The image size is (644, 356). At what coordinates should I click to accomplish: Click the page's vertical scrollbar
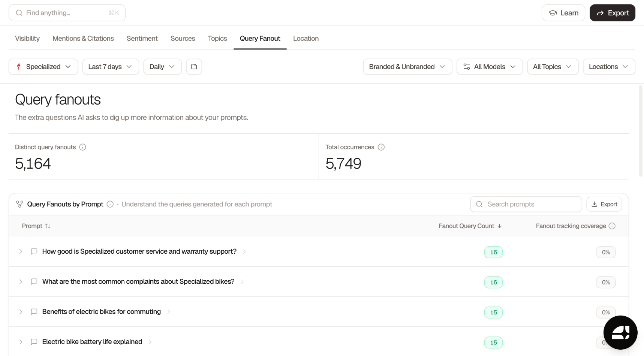(x=641, y=131)
